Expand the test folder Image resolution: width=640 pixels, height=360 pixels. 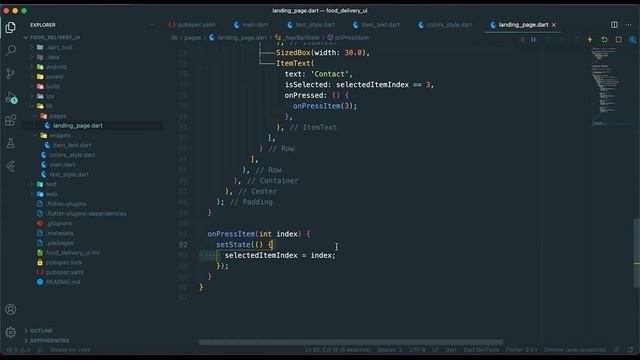(x=51, y=184)
